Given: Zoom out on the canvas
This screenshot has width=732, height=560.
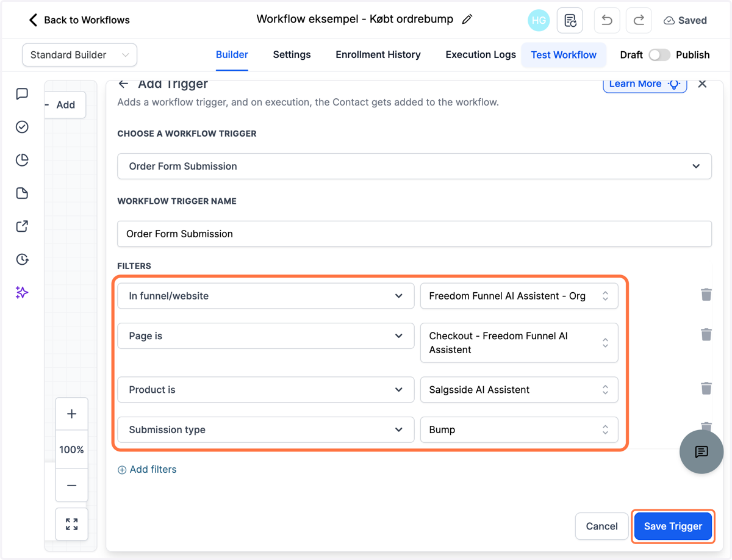Looking at the screenshot, I should tap(71, 486).
